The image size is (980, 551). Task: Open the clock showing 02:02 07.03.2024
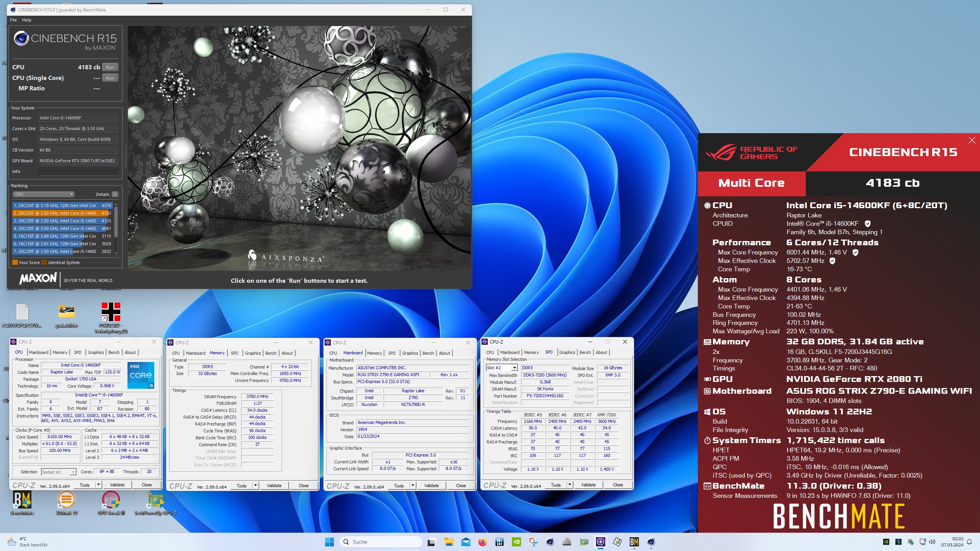click(952, 542)
